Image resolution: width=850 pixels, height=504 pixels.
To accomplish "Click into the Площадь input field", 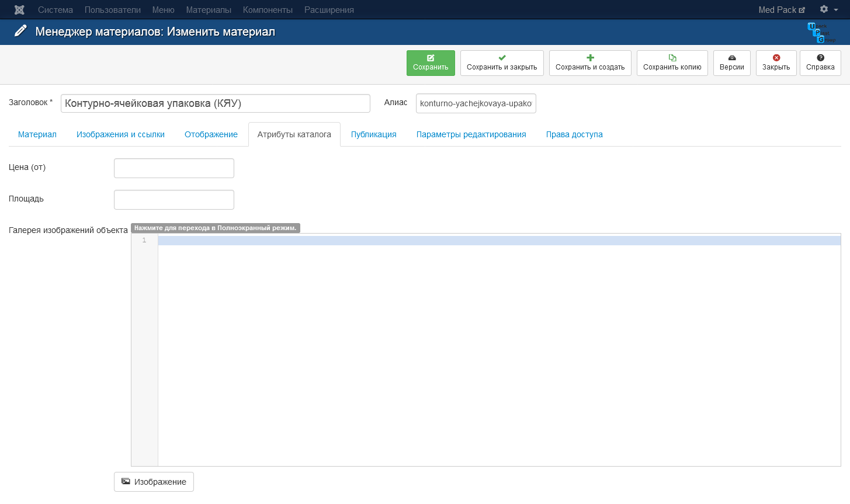I will tap(174, 200).
